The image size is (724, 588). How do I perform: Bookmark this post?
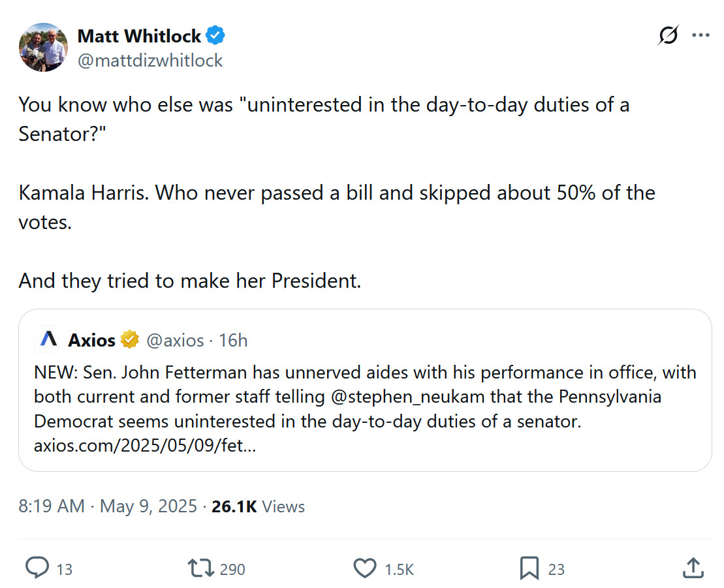[529, 568]
